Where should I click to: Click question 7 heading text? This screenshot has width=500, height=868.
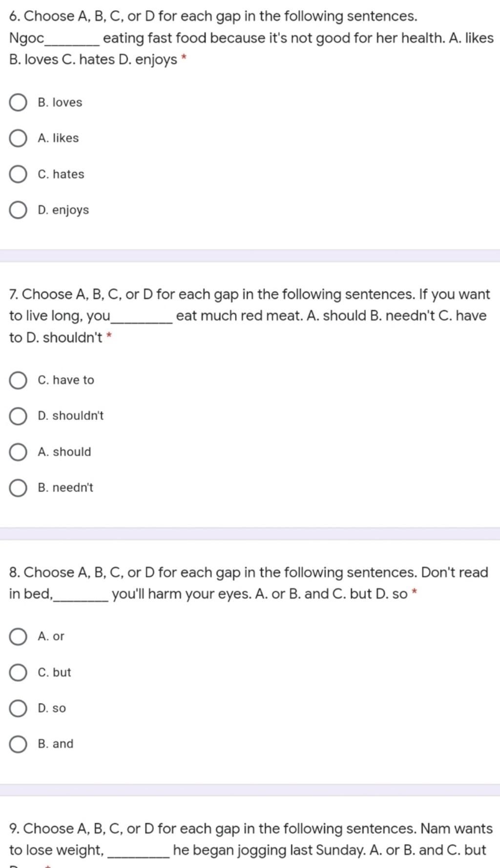point(250,316)
